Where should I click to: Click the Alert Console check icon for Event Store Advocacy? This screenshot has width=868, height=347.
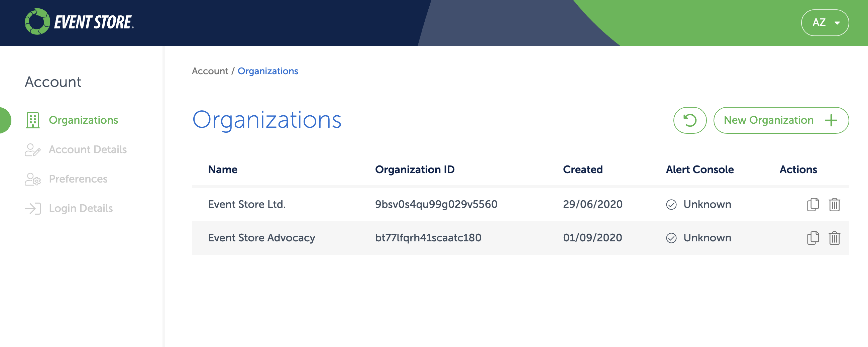click(671, 238)
